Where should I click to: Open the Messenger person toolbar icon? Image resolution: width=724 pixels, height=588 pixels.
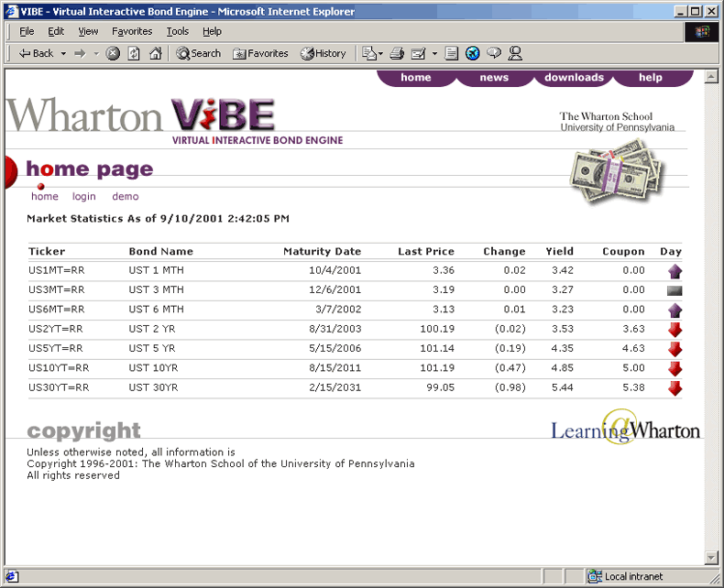point(515,53)
